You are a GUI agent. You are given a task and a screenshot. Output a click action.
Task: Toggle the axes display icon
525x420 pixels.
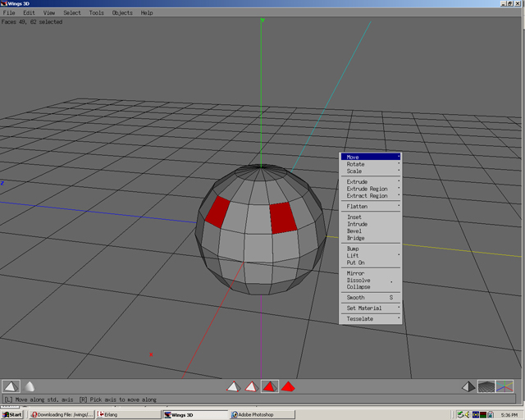click(505, 386)
